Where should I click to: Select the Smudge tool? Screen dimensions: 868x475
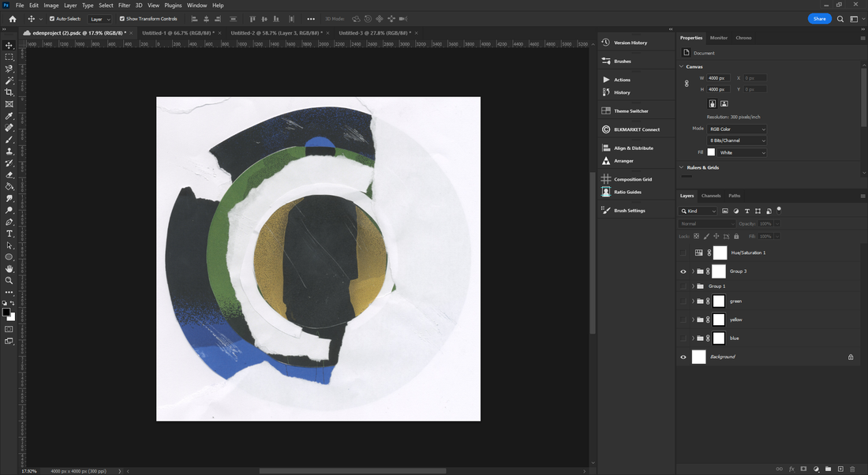point(9,198)
